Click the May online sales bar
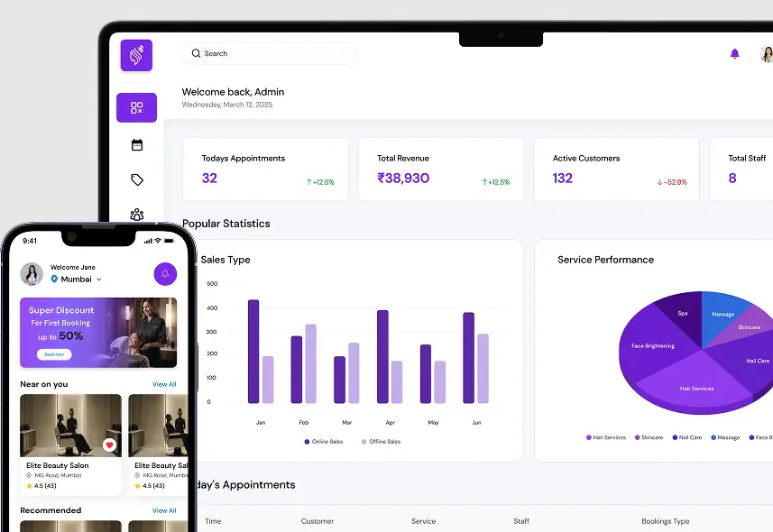 tap(426, 373)
